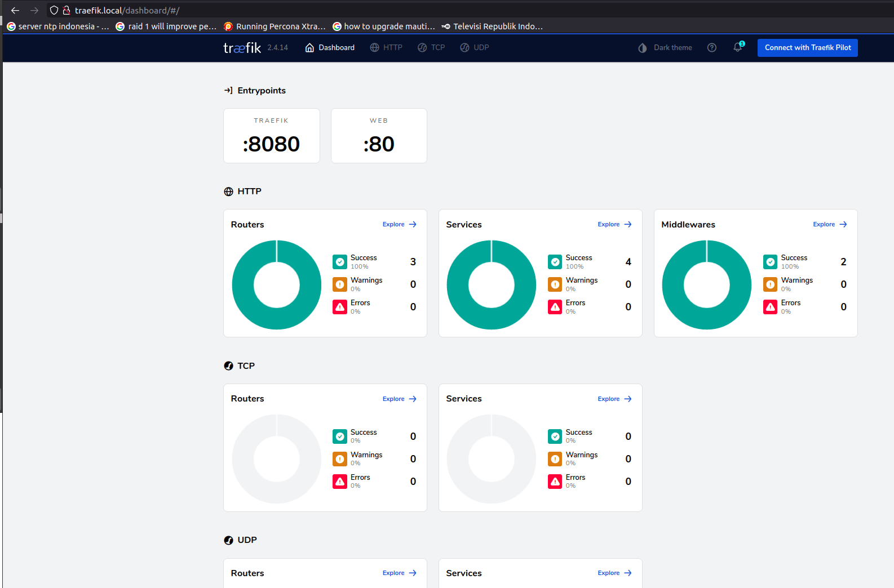Click the browser Back arrow

(x=15, y=10)
